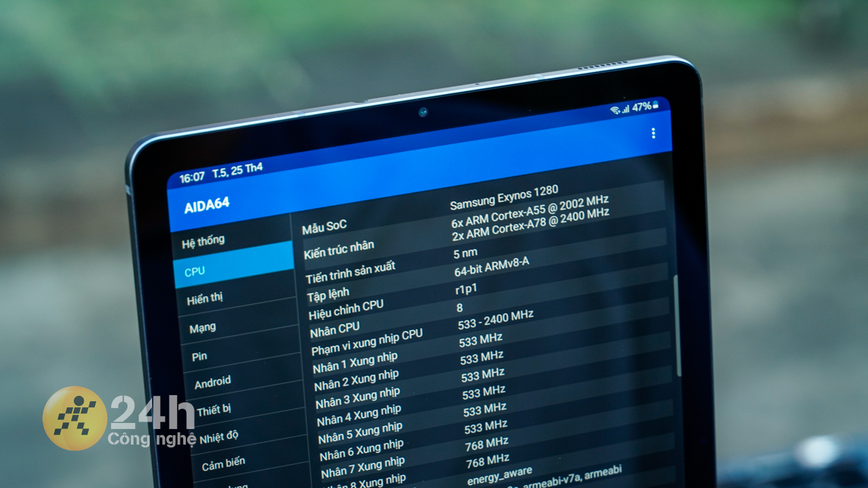Open the three-dot overflow menu
Viewport: 868px width, 488px height.
click(653, 134)
